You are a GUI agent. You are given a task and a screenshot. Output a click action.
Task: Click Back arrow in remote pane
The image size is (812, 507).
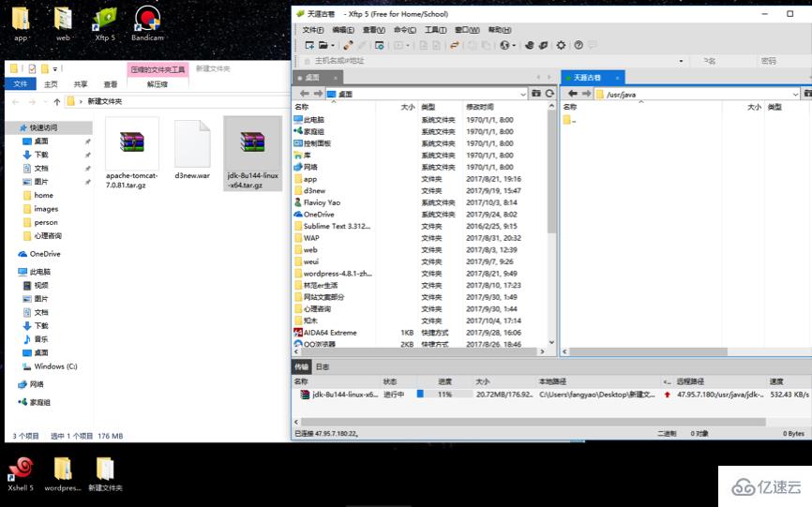coord(572,94)
